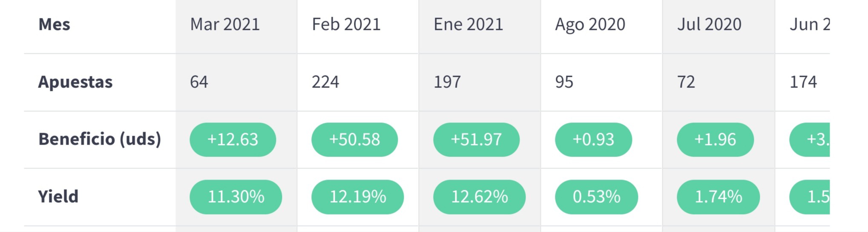Select the Ago 2020 column header
Screen dimensions: 868x232
(590, 25)
